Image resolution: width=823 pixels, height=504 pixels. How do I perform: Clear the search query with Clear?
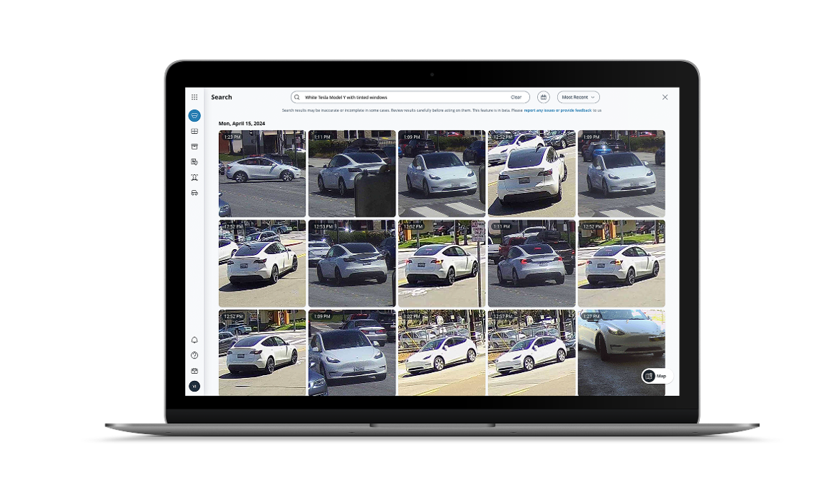[516, 97]
